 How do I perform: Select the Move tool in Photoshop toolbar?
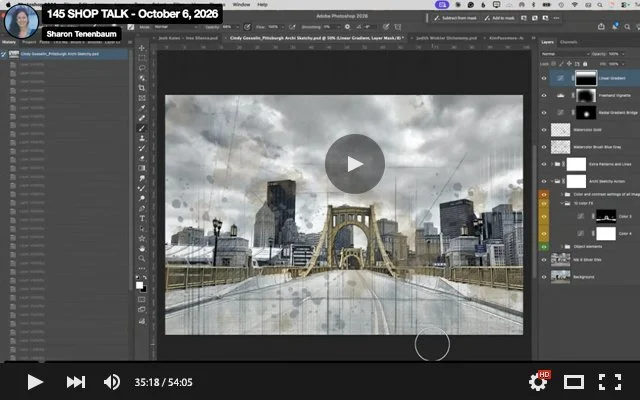142,48
